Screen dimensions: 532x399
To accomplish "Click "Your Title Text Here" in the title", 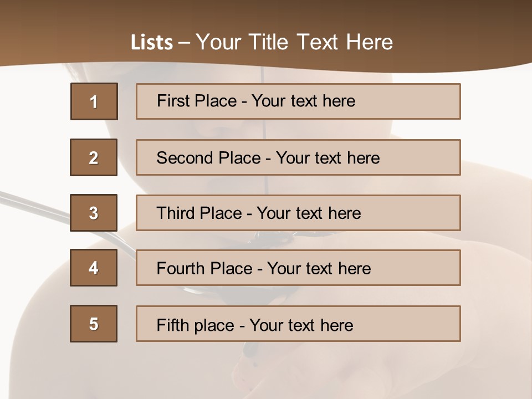I will tap(294, 42).
